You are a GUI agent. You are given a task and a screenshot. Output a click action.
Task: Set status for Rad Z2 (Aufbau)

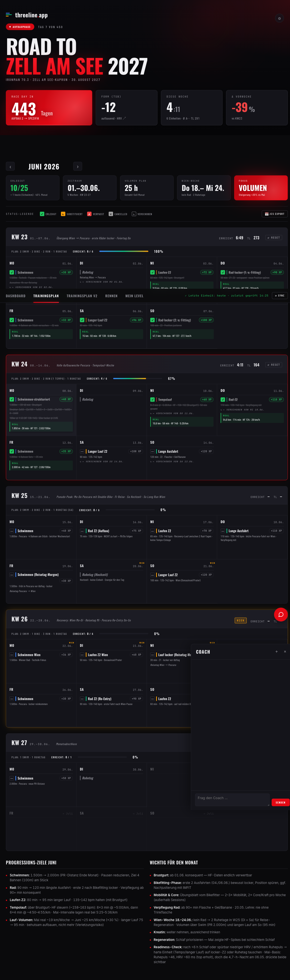click(82, 531)
